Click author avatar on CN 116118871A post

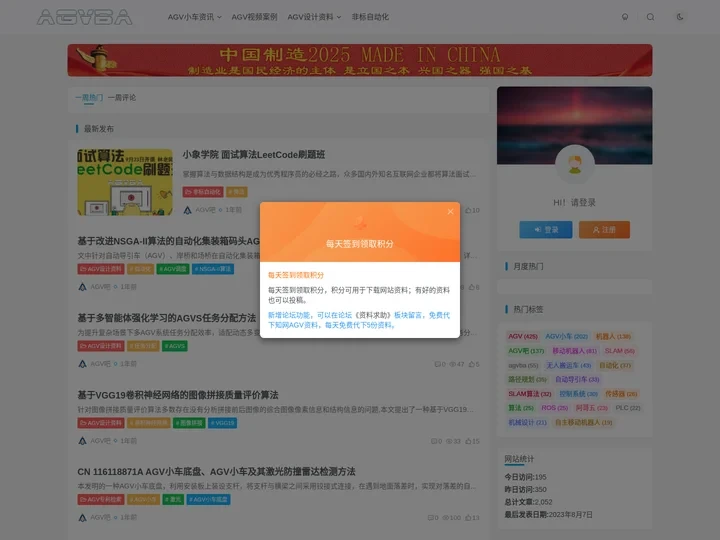tap(82, 518)
